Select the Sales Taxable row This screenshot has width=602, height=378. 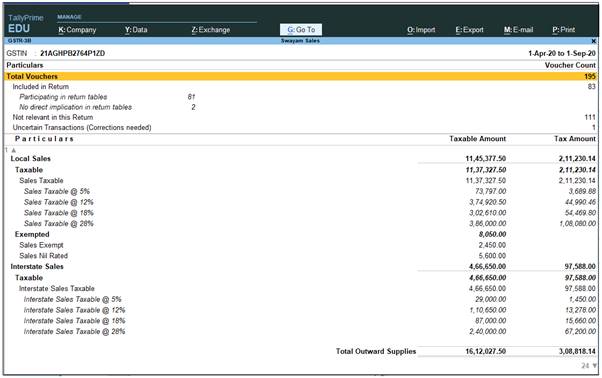[x=301, y=180]
